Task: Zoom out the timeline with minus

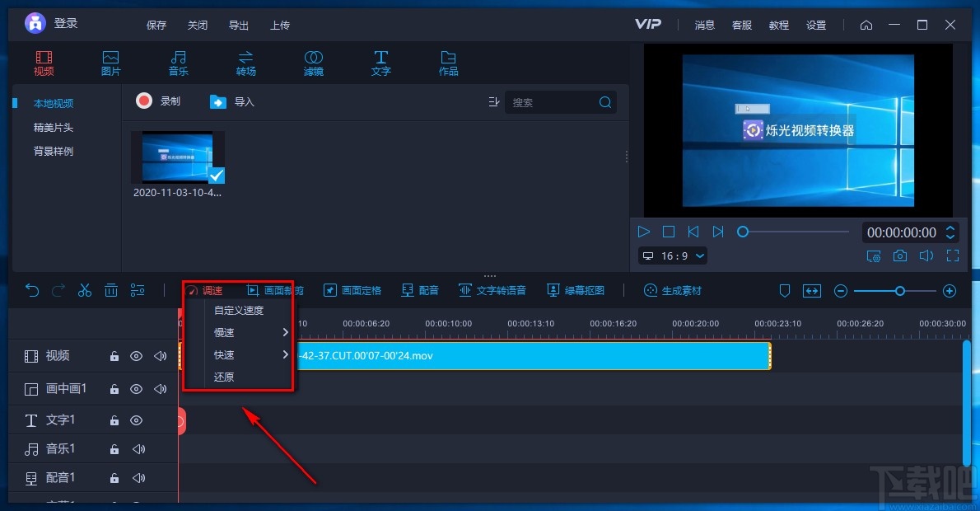Action: [x=841, y=291]
